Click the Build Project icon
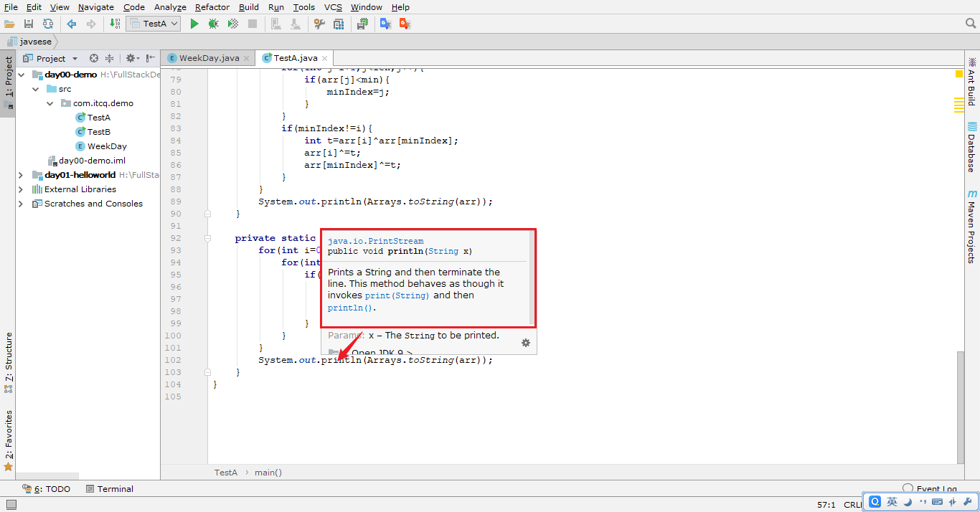980x512 pixels. [x=116, y=24]
